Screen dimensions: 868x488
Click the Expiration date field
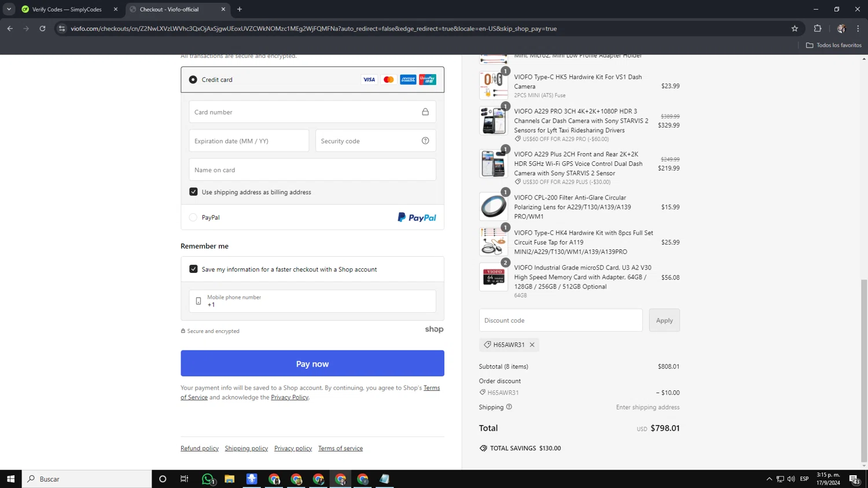(249, 141)
